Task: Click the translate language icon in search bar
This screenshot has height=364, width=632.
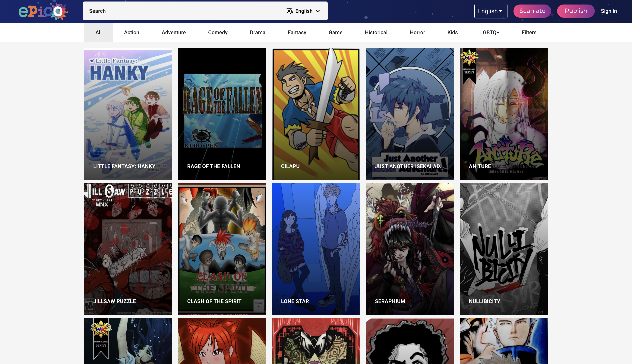Action: 290,11
